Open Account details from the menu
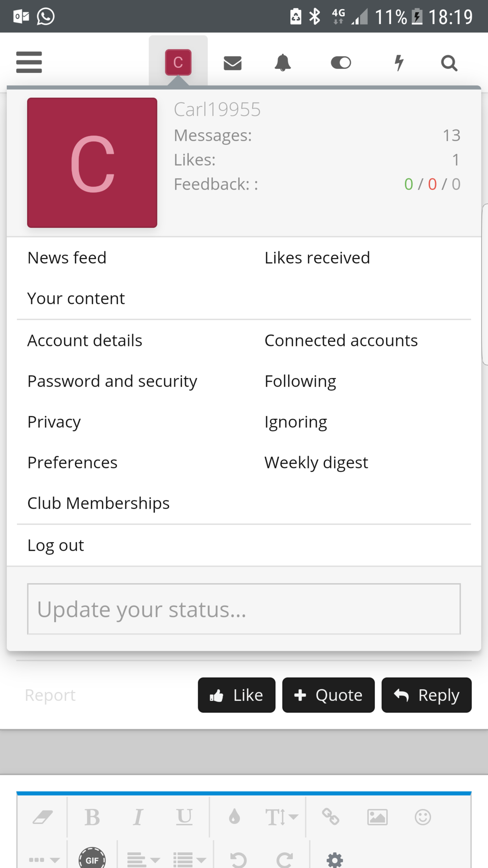Screen dimensions: 488x868 tap(85, 340)
